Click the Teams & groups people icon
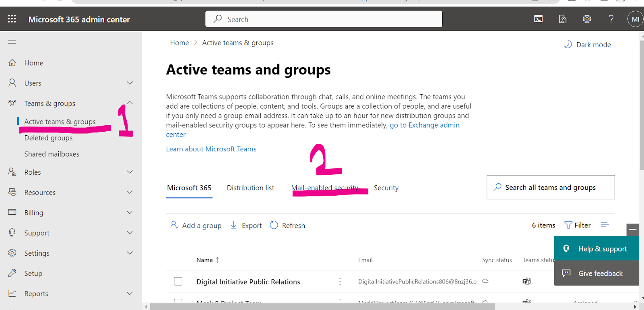644x310 pixels. point(12,103)
